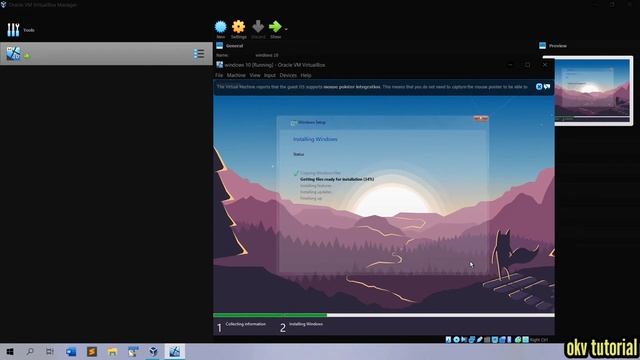Screen dimensions: 640x360
Task: Click the VM preview thumbnail
Action: (x=592, y=90)
